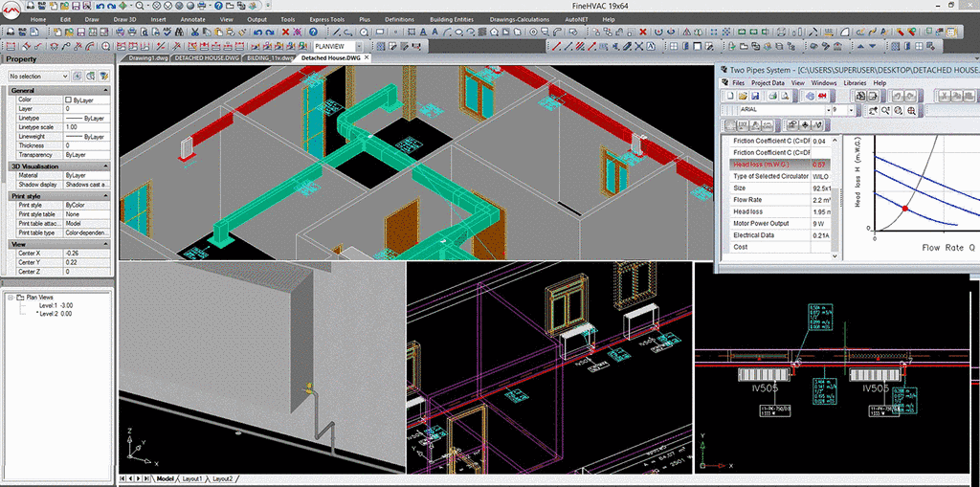Open the PLANVIEW view dropdown
Viewport: 980px width, 487px height.
[360, 46]
